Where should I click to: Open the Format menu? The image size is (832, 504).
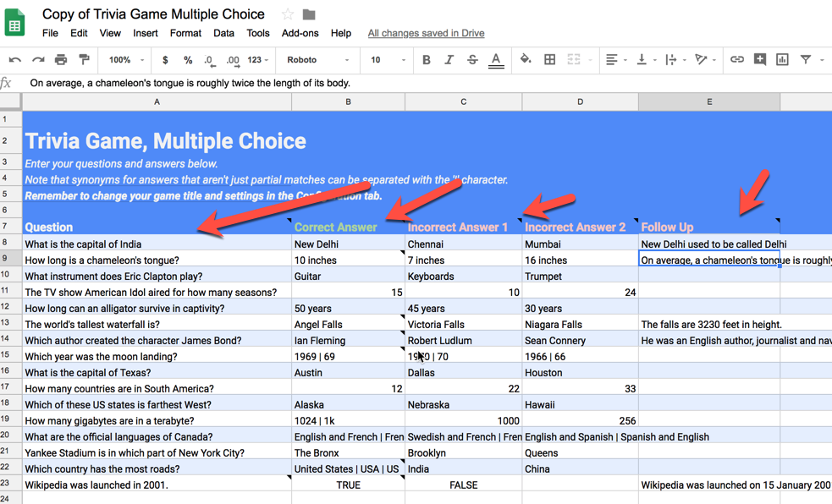(185, 33)
